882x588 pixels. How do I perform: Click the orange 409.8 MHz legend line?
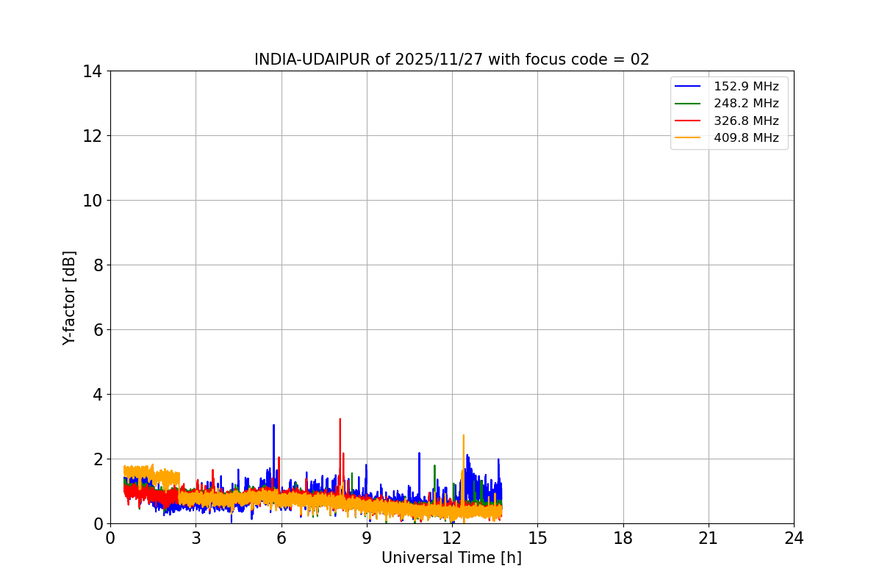(688, 137)
